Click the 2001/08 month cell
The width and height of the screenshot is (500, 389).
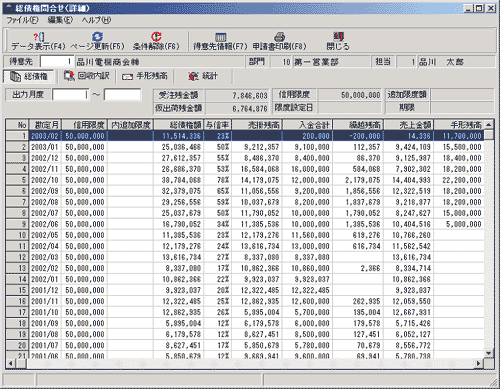(45, 334)
